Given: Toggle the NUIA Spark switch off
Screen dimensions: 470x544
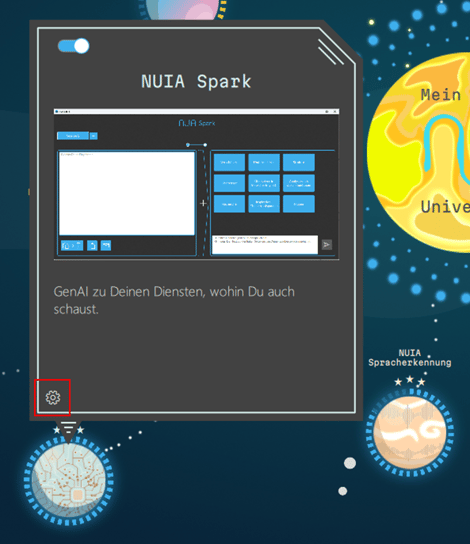Looking at the screenshot, I should 73,46.
